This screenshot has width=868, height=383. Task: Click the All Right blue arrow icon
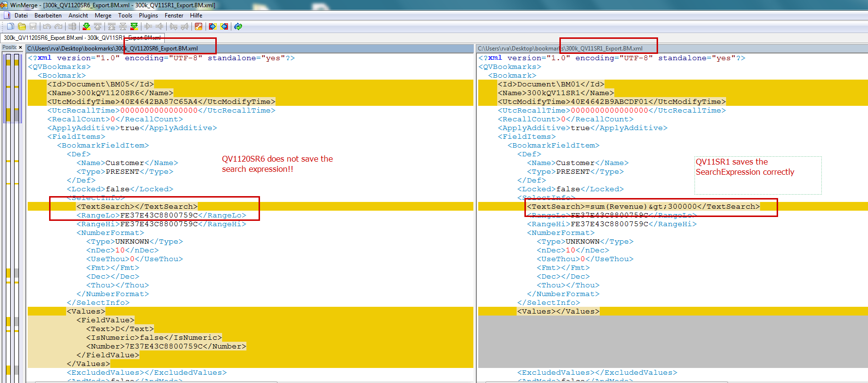[x=213, y=26]
